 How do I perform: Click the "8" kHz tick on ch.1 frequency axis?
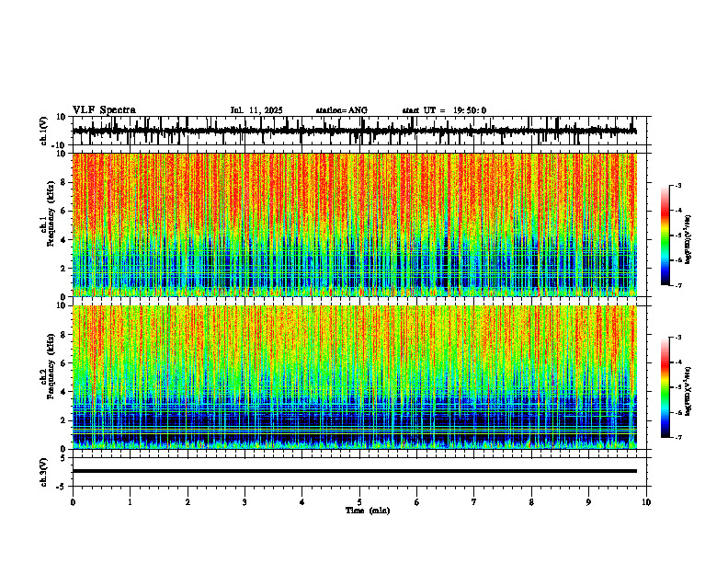(63, 182)
